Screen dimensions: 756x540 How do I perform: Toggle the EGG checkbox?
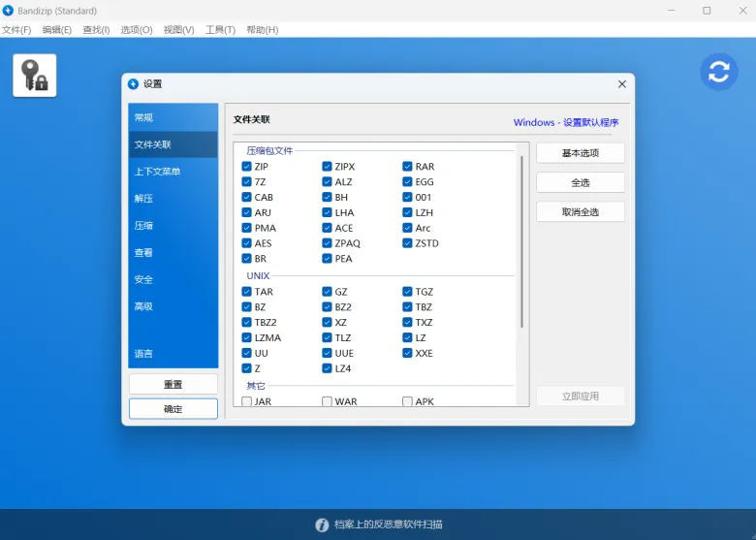407,181
